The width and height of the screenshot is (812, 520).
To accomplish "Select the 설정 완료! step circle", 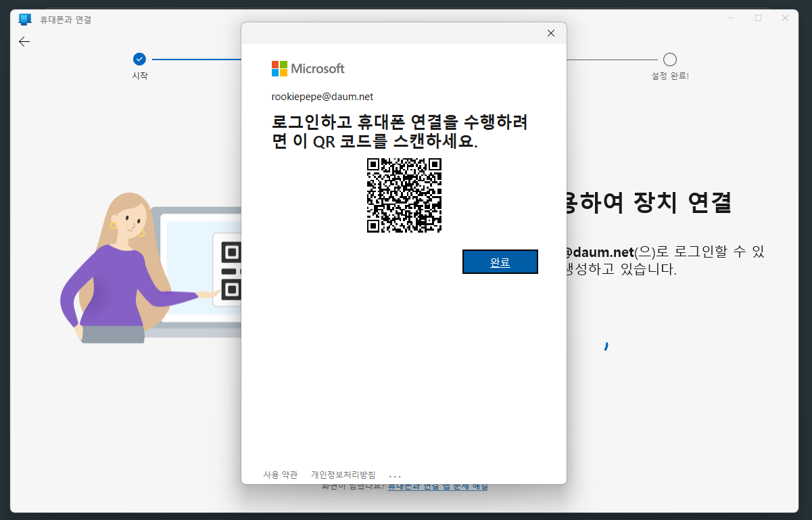I will tap(670, 60).
